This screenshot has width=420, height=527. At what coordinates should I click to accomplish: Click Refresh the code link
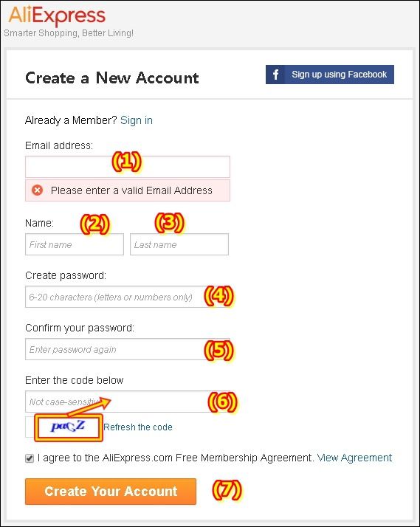pyautogui.click(x=138, y=427)
